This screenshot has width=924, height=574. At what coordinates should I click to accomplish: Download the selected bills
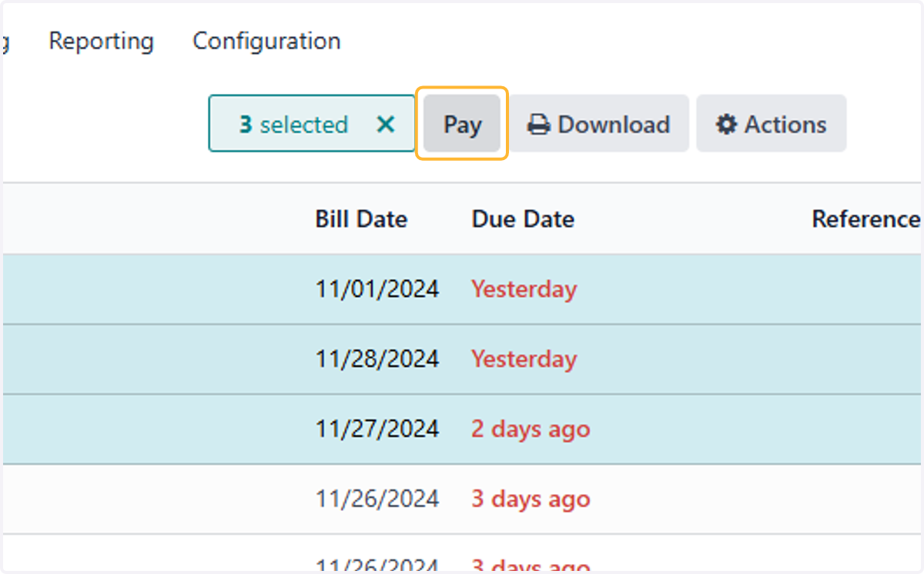click(598, 124)
